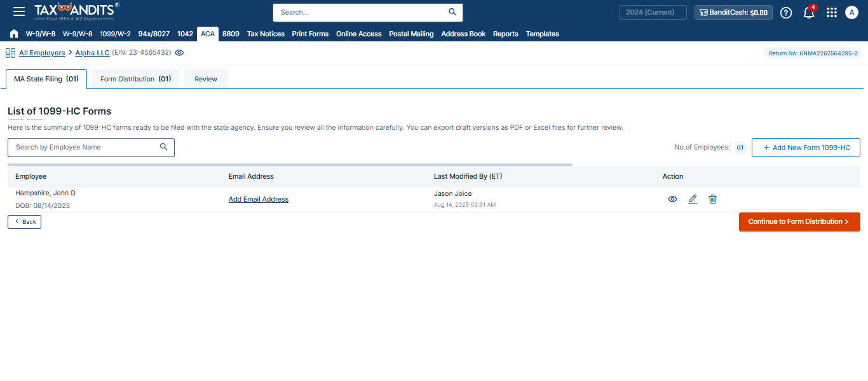The height and width of the screenshot is (381, 868).
Task: Open Address Book menu
Action: click(x=463, y=34)
